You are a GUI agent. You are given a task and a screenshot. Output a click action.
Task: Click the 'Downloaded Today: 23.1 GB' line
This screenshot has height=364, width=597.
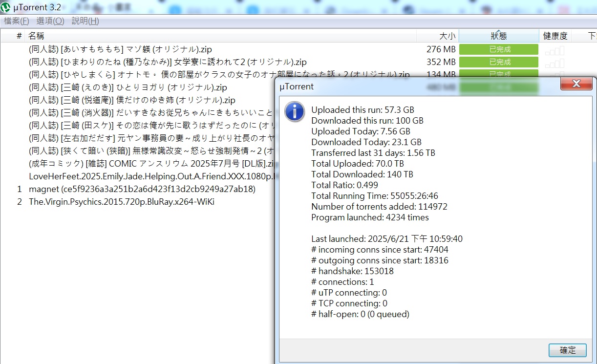366,142
